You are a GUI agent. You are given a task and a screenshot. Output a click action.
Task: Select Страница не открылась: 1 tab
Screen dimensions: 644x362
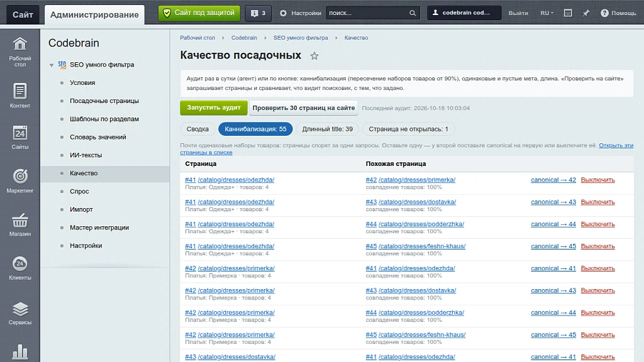(x=408, y=129)
